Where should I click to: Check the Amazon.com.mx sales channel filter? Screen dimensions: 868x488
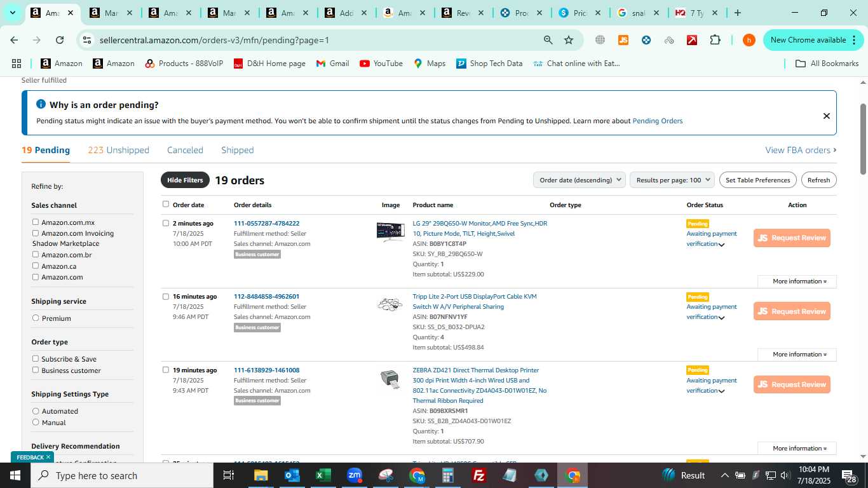[36, 222]
